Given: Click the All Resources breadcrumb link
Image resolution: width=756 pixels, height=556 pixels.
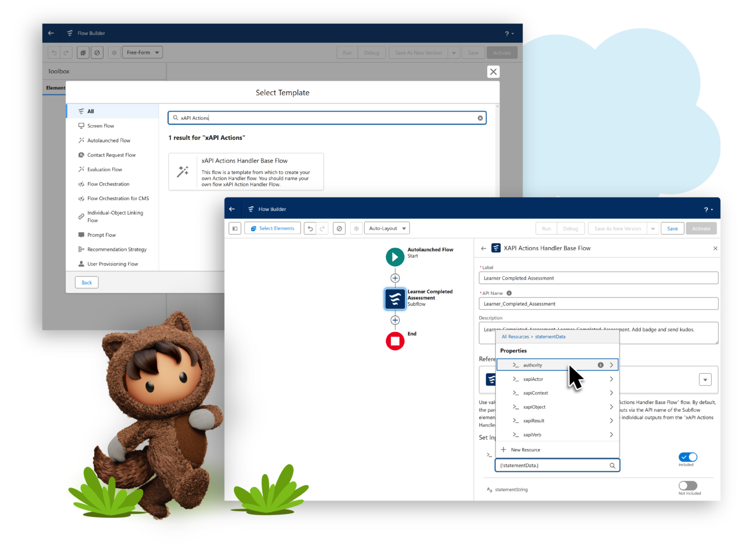Looking at the screenshot, I should (x=515, y=337).
